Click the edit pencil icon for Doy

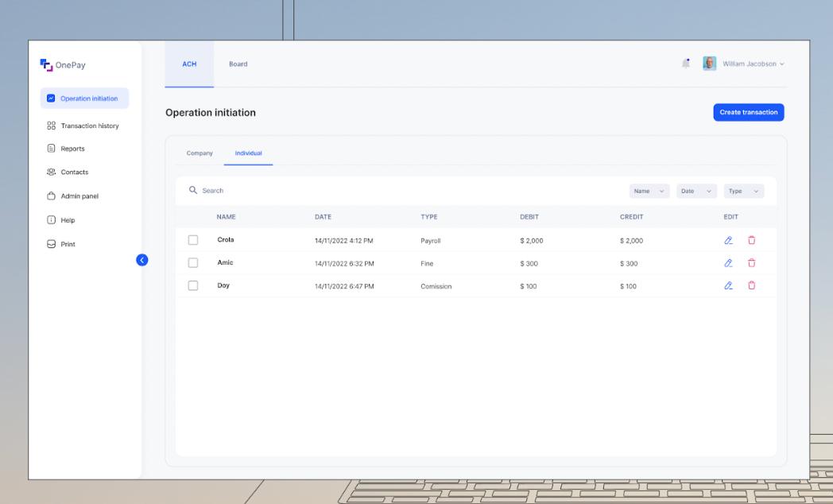(728, 286)
